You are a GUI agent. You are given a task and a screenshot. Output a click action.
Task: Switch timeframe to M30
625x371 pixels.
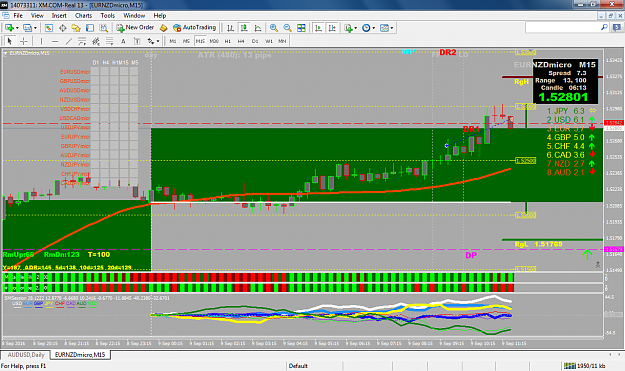(x=214, y=41)
